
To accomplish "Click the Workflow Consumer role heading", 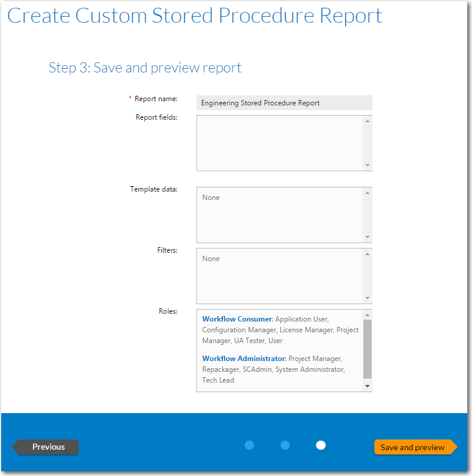I will (x=237, y=319).
